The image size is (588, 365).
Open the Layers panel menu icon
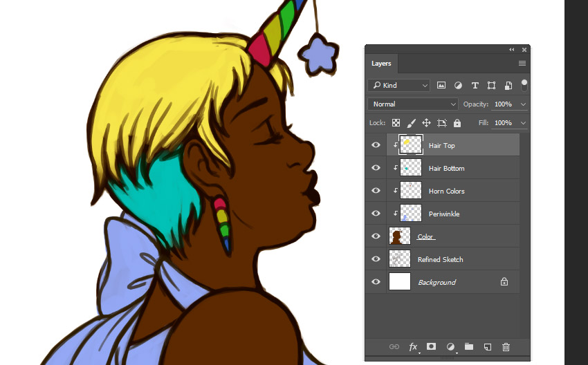click(522, 64)
